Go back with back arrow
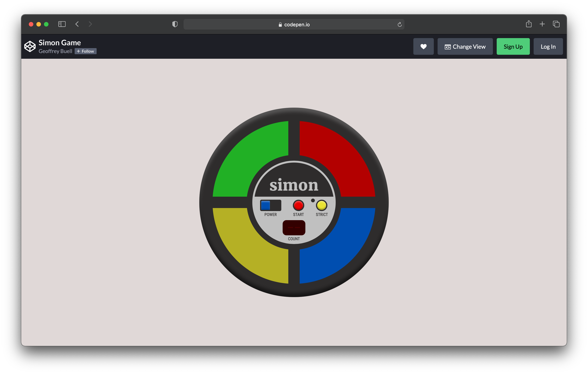 point(77,24)
